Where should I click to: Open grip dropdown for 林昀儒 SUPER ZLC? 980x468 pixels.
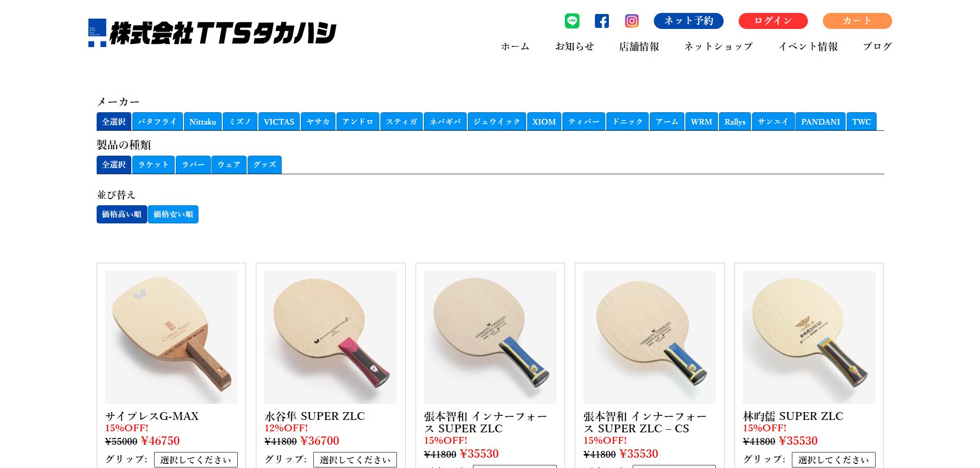point(834,460)
